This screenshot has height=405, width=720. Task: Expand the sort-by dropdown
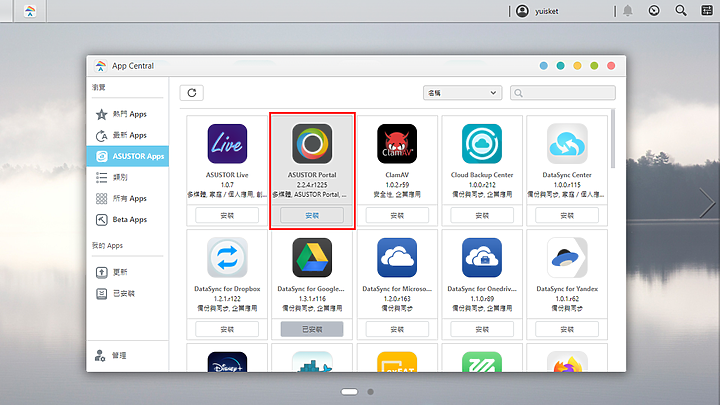click(x=462, y=93)
